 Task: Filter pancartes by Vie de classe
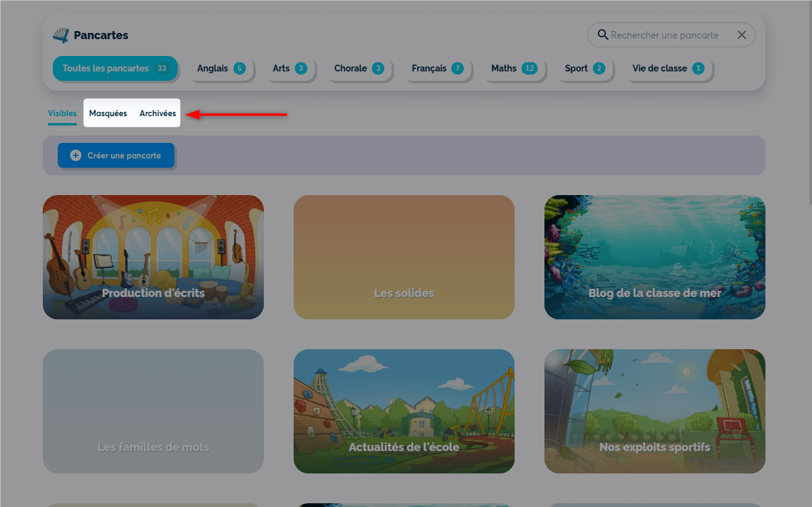coord(668,68)
